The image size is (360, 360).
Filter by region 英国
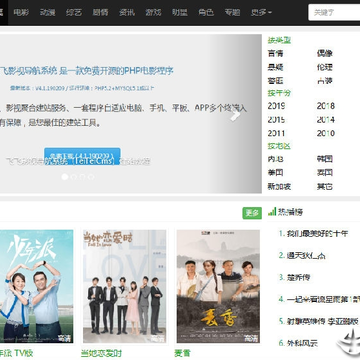325,173
